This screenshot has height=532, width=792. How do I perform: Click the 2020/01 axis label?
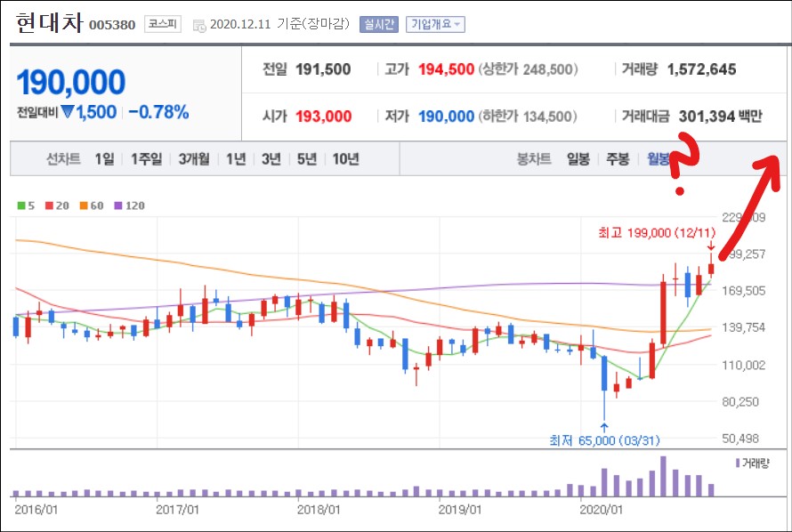click(601, 509)
